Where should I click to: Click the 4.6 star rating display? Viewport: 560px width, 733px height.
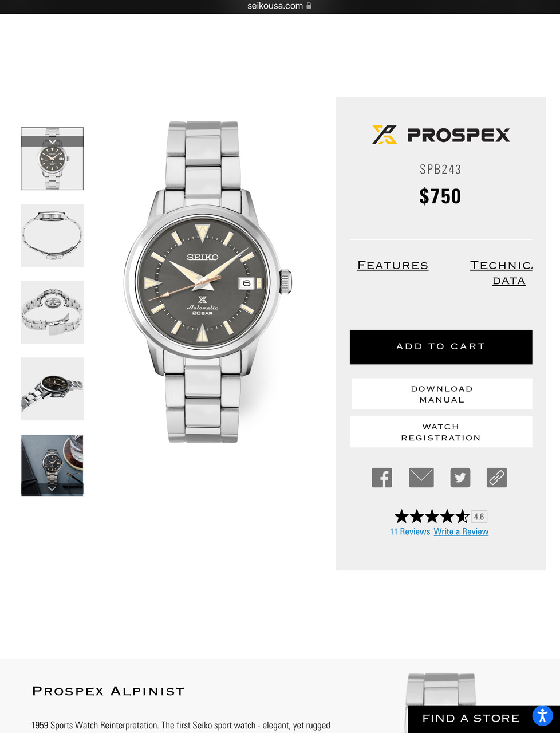(440, 517)
